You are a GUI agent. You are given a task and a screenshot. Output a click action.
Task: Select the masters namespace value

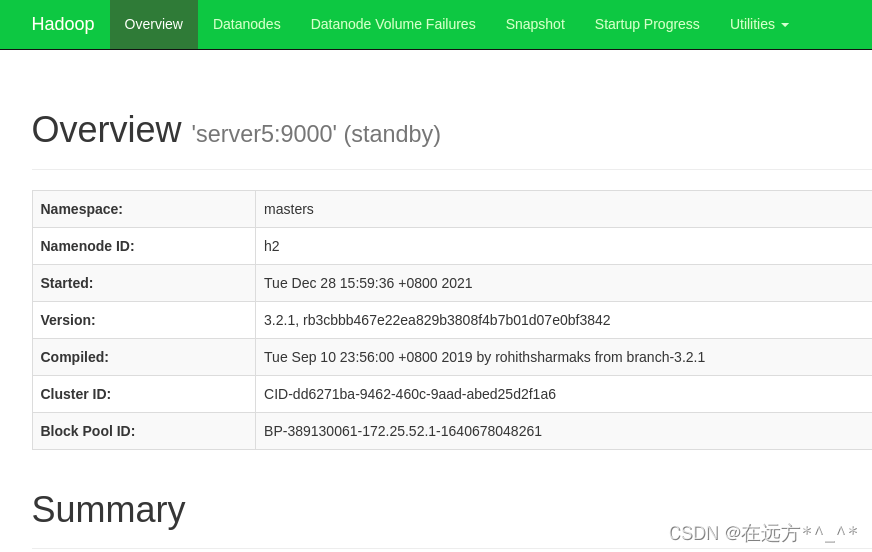[289, 209]
